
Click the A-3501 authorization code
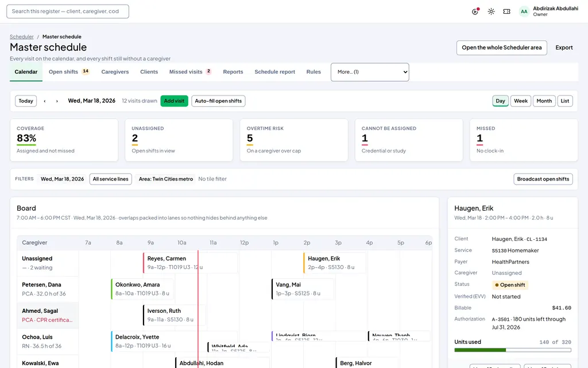(x=501, y=320)
